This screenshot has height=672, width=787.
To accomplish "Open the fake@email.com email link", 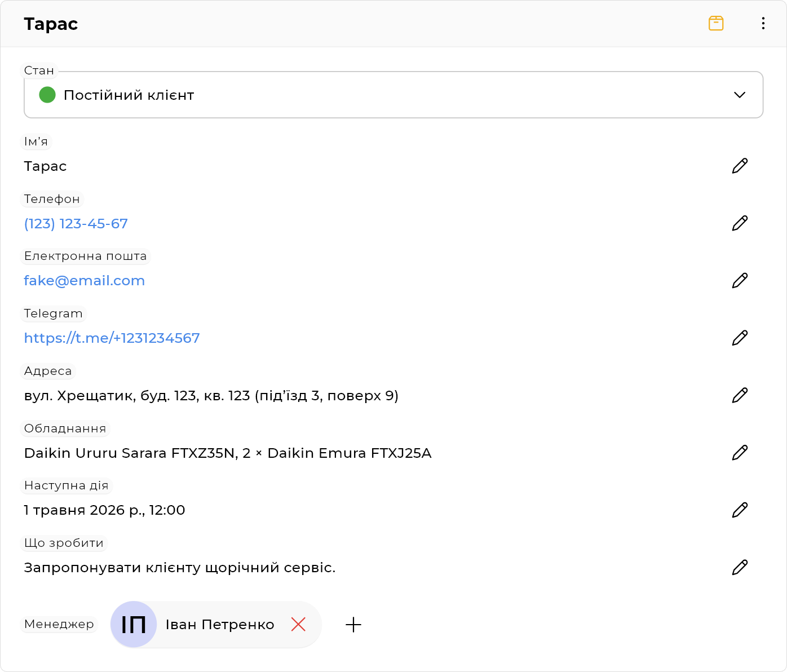I will pos(85,281).
